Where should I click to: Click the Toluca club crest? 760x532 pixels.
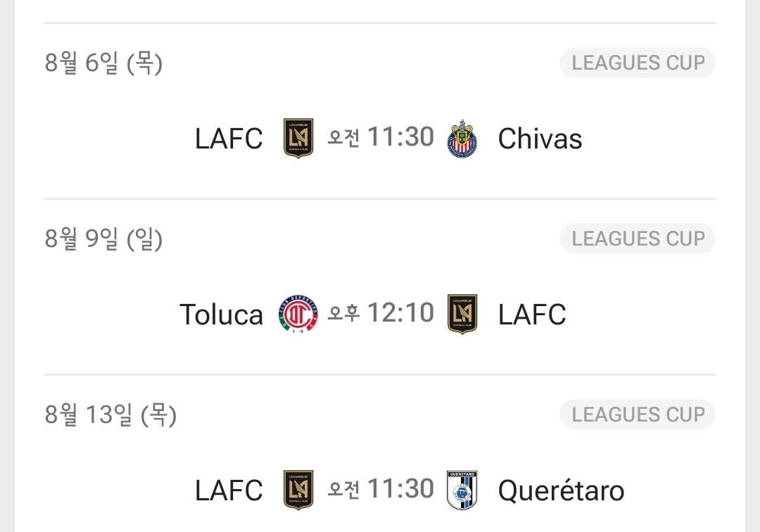click(x=298, y=313)
